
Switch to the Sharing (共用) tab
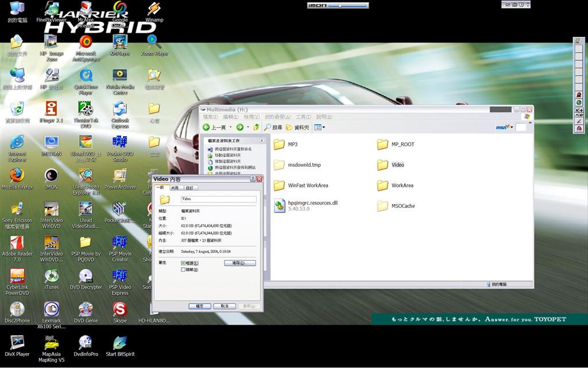[x=175, y=188]
